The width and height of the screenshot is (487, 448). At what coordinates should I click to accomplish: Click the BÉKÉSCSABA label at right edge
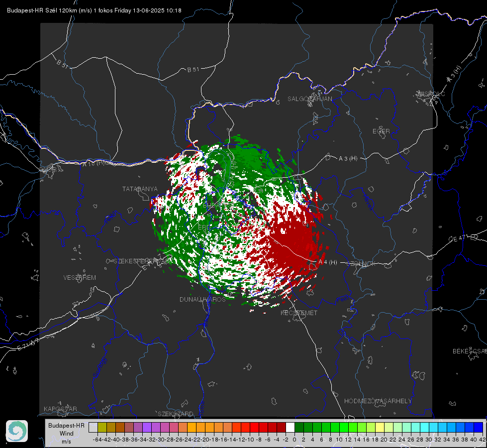click(469, 351)
